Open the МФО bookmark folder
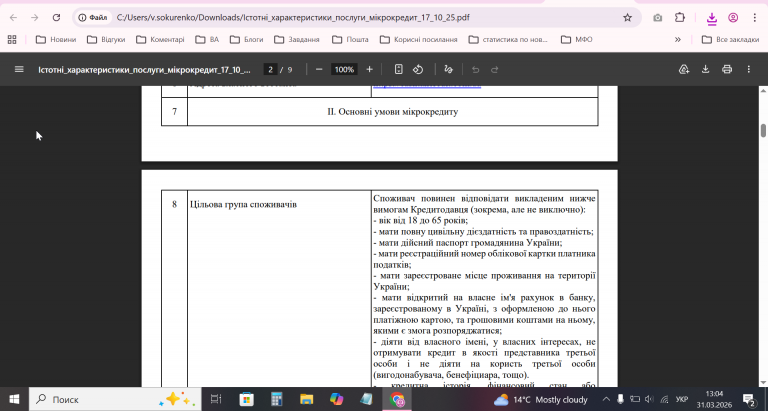Viewport: 768px width, 411px height. tap(576, 40)
